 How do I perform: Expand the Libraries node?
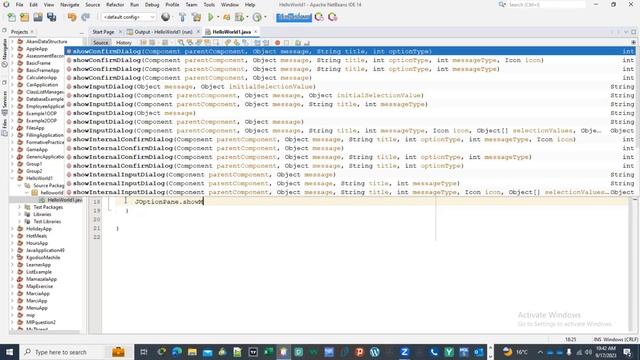(x=19, y=214)
